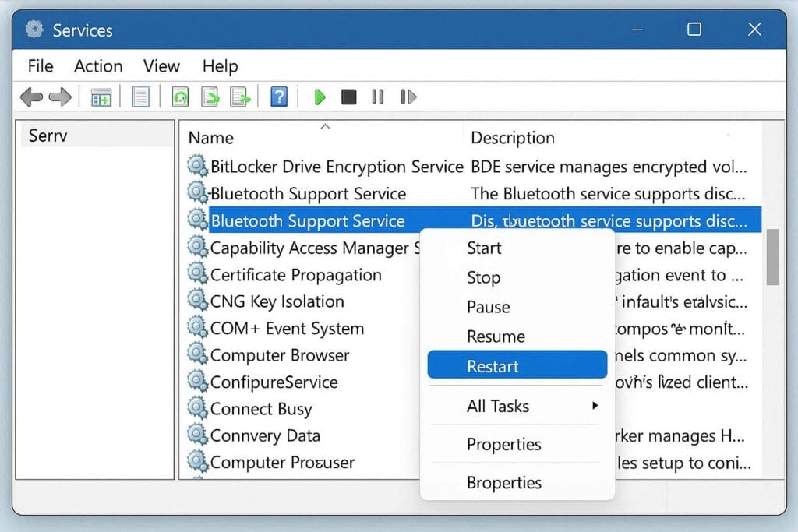Click the Forward arrow in the toolbar
Image resolution: width=798 pixels, height=532 pixels.
point(60,97)
